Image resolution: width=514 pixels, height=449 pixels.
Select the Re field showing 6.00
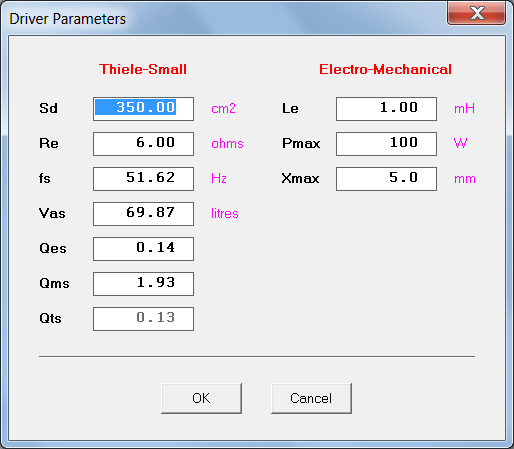click(x=143, y=144)
